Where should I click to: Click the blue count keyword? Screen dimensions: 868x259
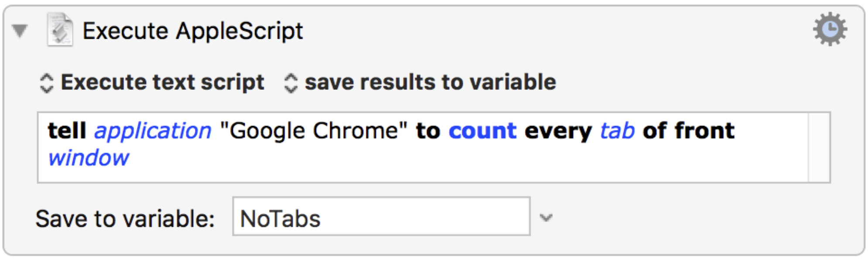482,131
